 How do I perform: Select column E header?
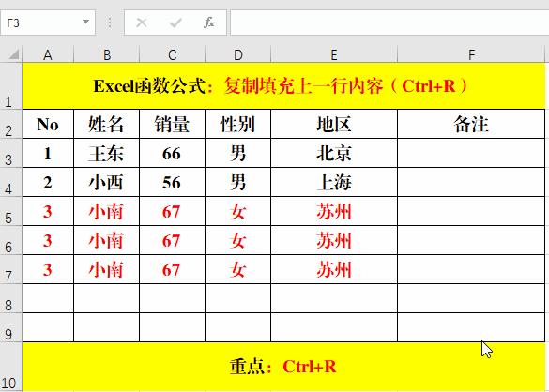pyautogui.click(x=334, y=54)
